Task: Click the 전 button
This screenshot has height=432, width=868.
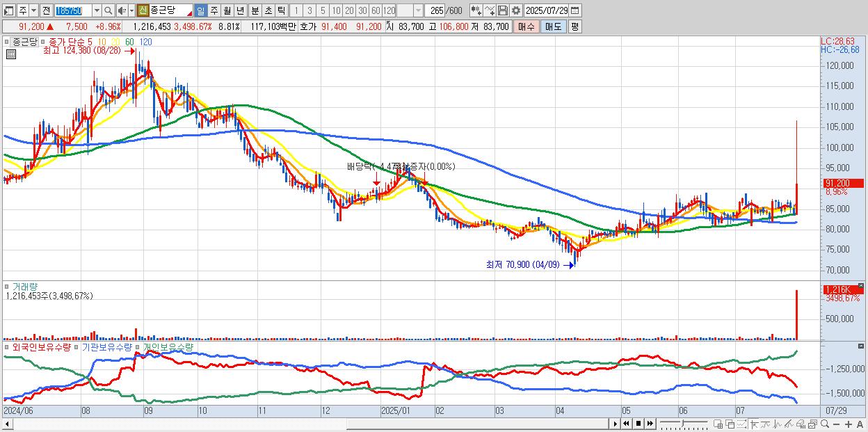Action: [x=46, y=11]
